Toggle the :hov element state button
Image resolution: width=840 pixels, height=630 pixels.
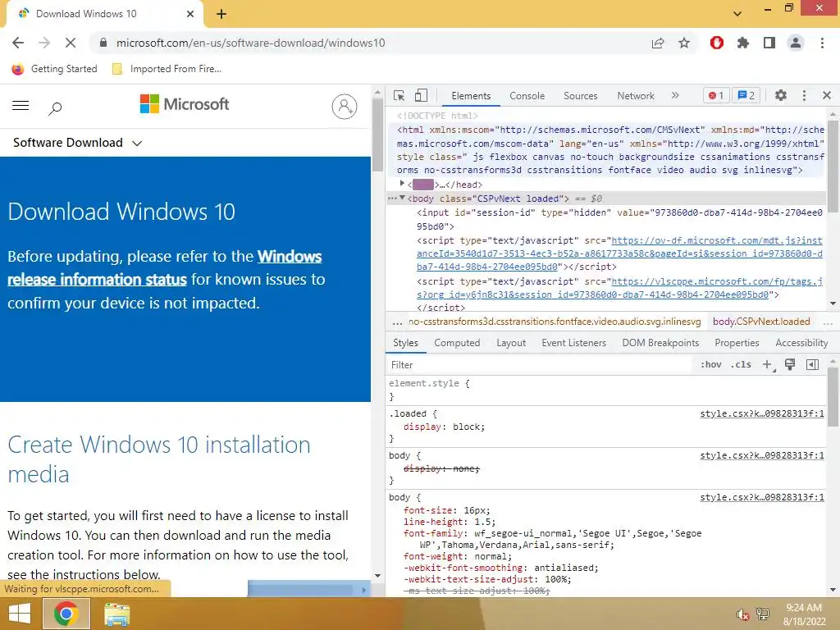[x=711, y=365]
